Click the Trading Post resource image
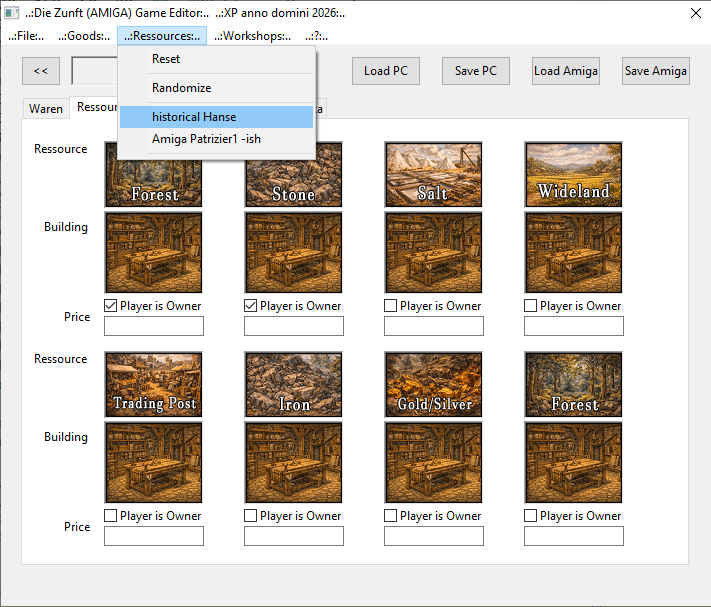Viewport: 711px width, 607px height. click(x=154, y=384)
